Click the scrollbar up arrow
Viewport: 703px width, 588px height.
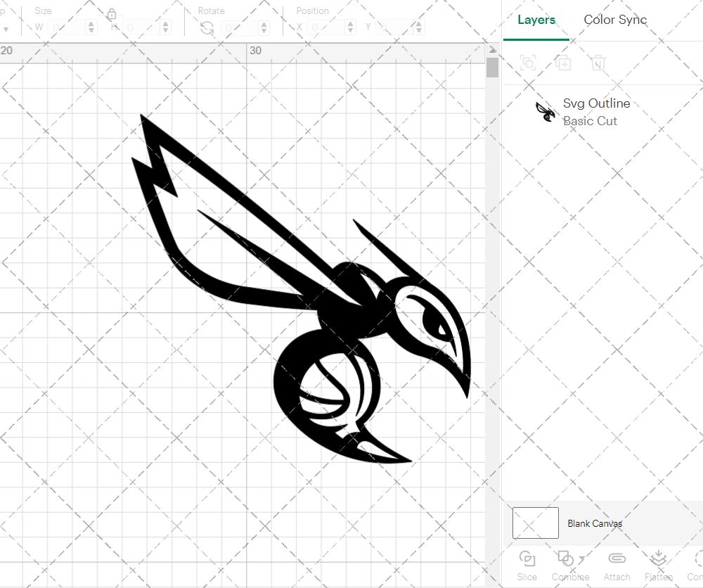tap(492, 50)
